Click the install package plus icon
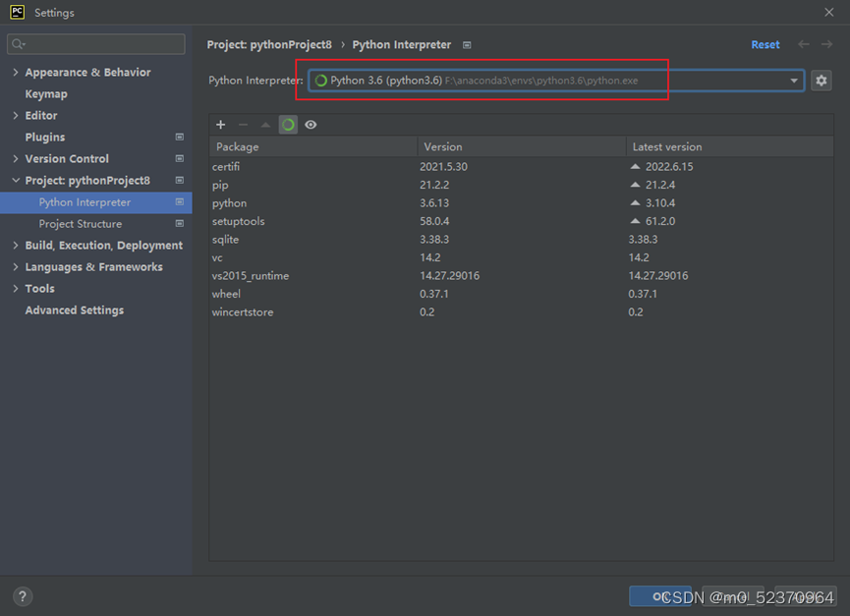The width and height of the screenshot is (850, 616). coord(221,125)
